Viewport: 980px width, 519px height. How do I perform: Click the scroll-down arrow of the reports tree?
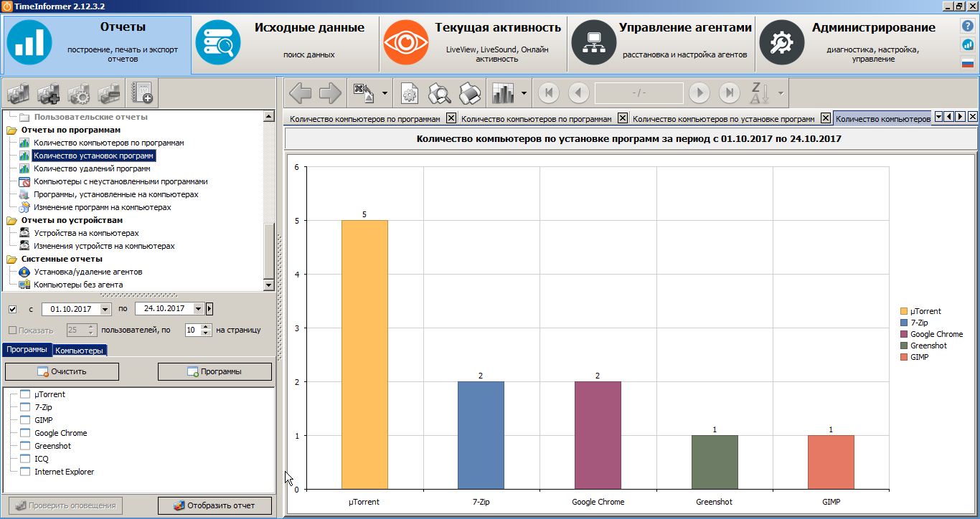[269, 285]
